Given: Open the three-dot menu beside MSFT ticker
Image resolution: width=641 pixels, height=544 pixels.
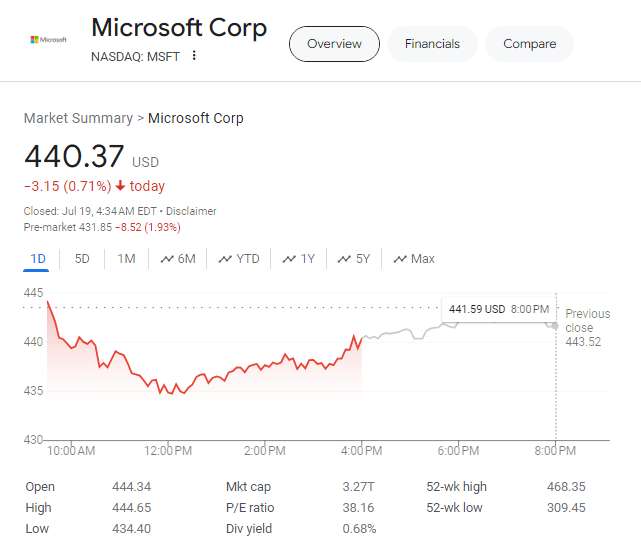Looking at the screenshot, I should tap(194, 56).
